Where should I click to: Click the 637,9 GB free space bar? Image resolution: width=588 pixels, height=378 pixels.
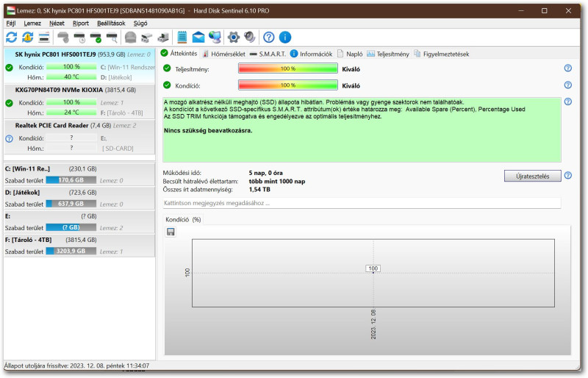[71, 204]
